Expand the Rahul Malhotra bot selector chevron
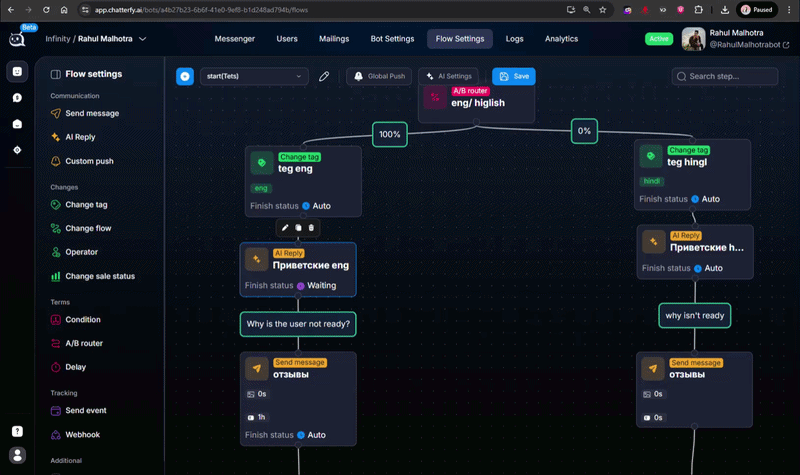800x475 pixels. tap(143, 39)
